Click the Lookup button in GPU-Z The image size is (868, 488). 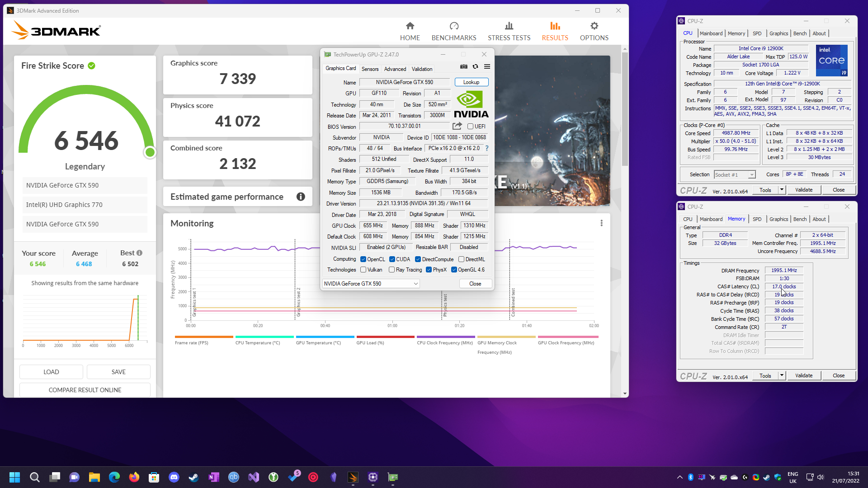click(471, 82)
